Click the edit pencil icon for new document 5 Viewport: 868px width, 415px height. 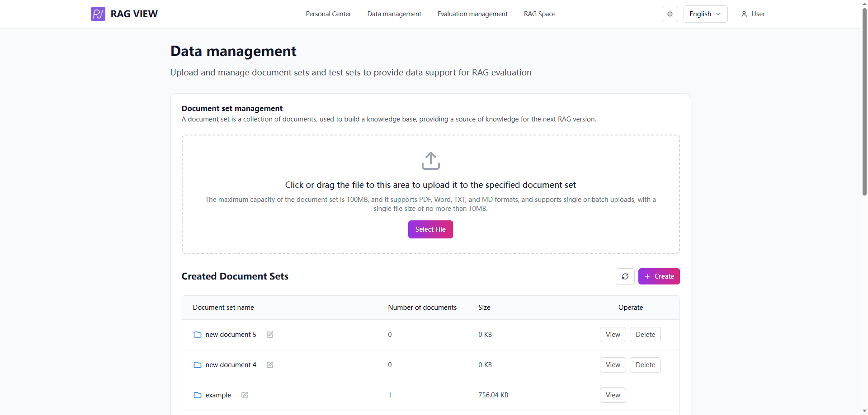click(x=270, y=335)
